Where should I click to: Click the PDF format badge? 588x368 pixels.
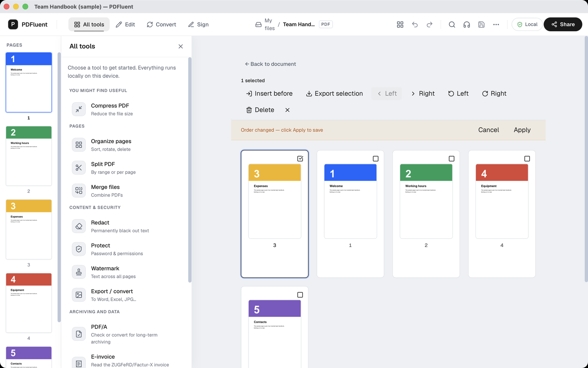[x=326, y=24]
